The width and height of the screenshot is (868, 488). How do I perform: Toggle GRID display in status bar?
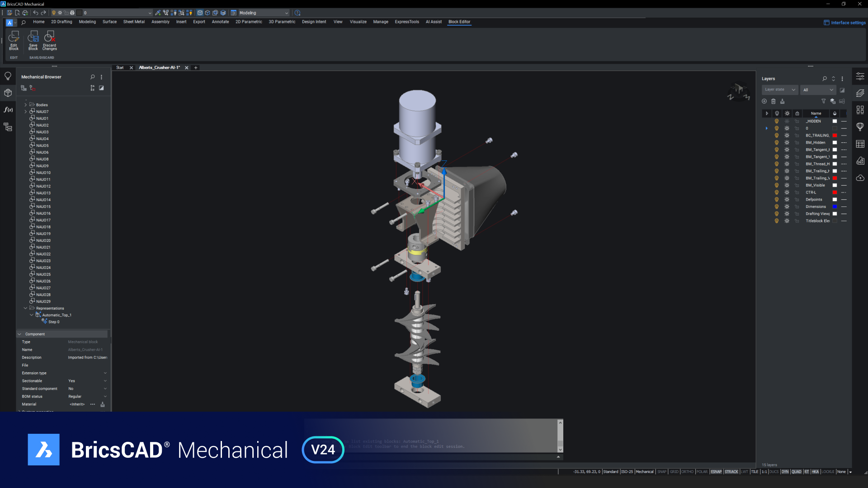(x=674, y=472)
